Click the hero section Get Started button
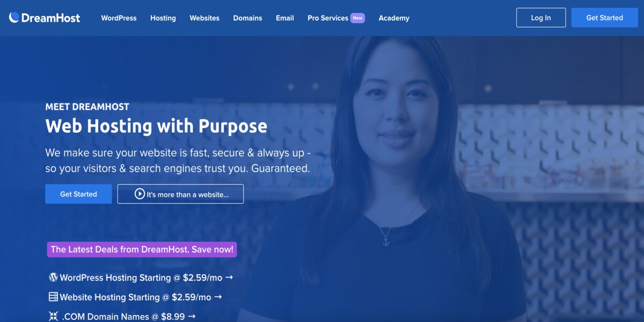Image resolution: width=644 pixels, height=322 pixels. [x=78, y=194]
